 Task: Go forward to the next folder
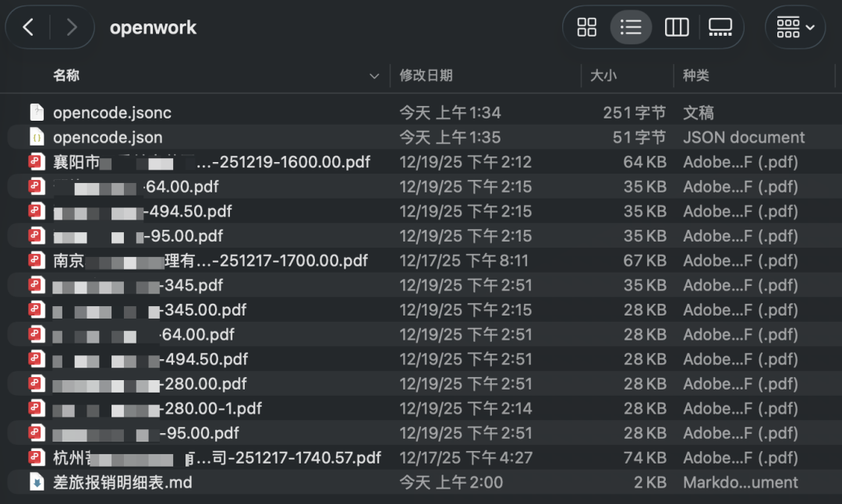click(72, 28)
